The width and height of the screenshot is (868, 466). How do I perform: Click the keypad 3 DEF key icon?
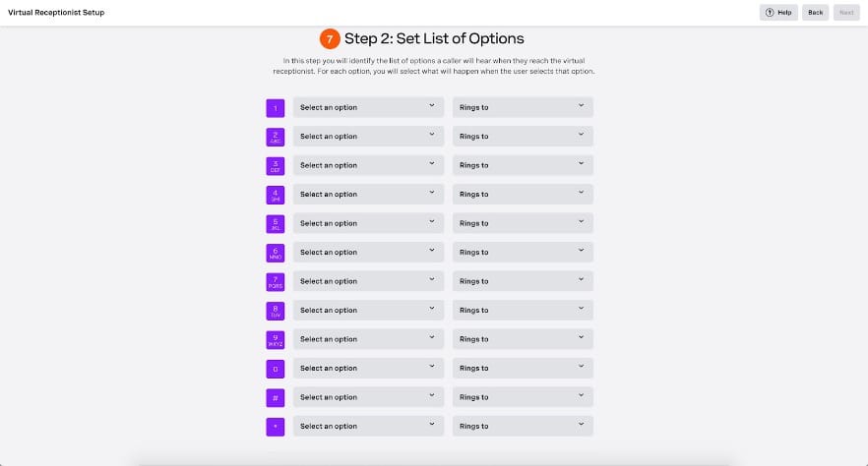(x=276, y=166)
